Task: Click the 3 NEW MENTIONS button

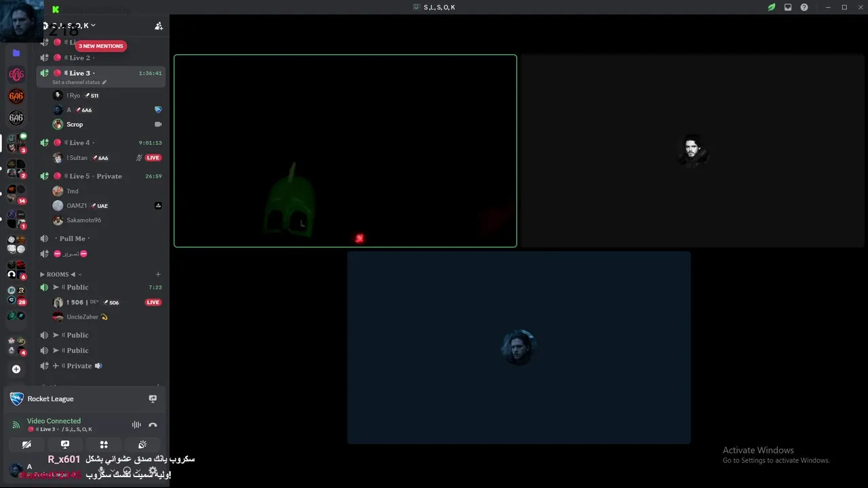Action: (100, 46)
